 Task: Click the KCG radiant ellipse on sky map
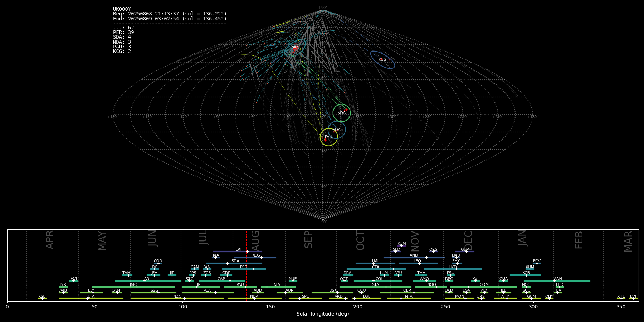pyautogui.click(x=382, y=60)
